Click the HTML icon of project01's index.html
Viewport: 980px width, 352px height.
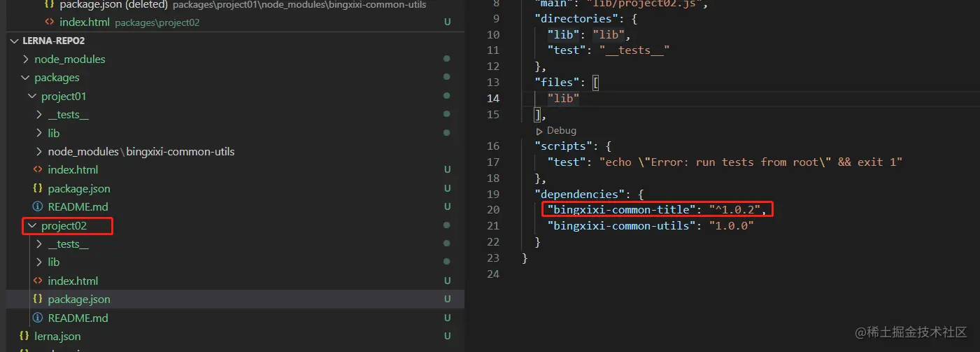(x=38, y=170)
